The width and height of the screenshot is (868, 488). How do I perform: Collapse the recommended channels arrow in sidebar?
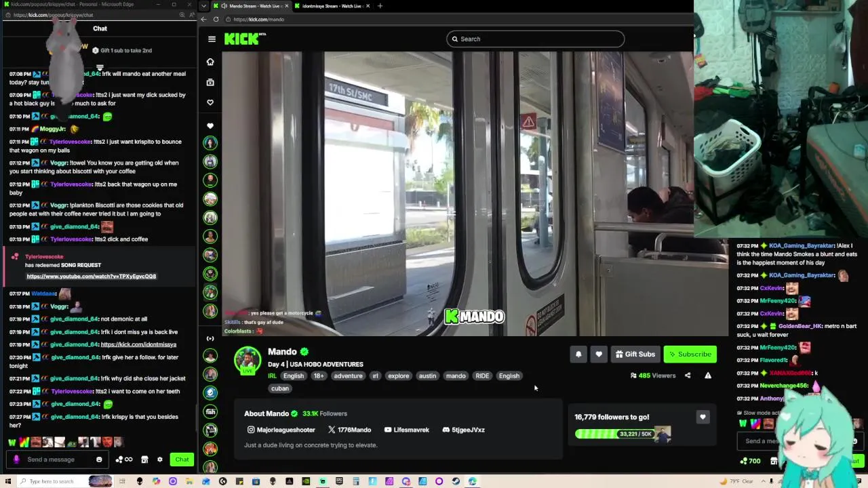210,338
